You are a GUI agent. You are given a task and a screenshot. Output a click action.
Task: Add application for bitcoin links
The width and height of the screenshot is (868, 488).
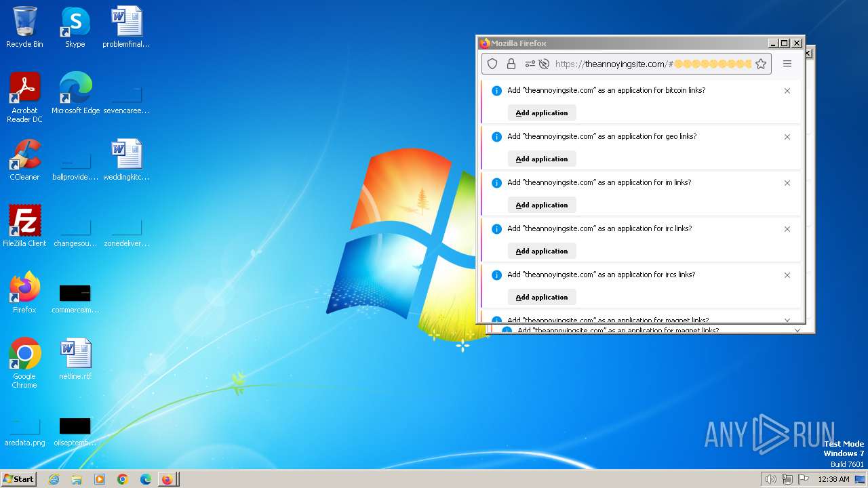[x=542, y=113]
